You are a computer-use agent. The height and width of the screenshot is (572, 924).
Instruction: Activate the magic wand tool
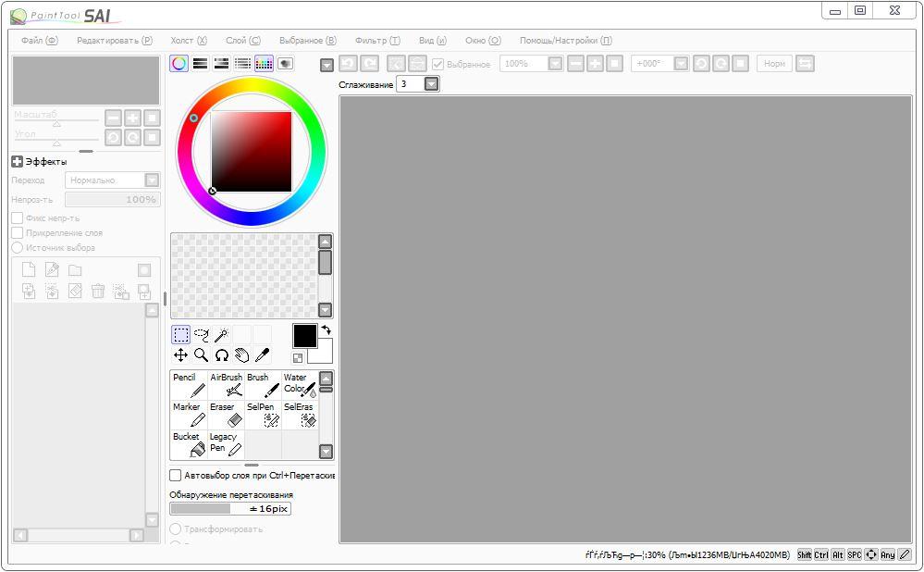click(x=222, y=335)
